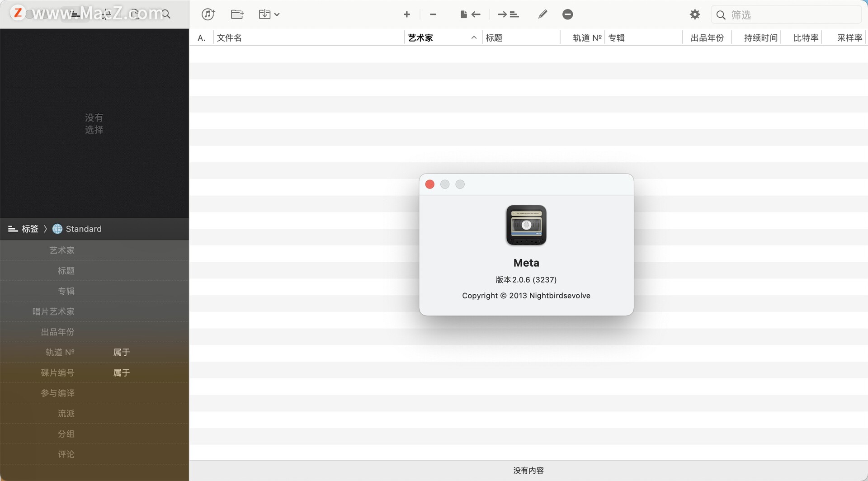This screenshot has height=481, width=868.
Task: Click the 筛选 filter search field
Action: pos(786,15)
